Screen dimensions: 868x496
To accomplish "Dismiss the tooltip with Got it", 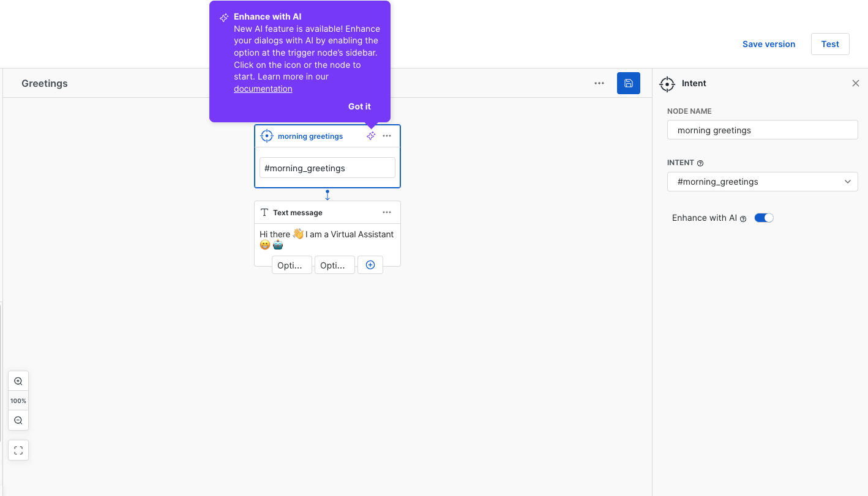I will pos(359,106).
